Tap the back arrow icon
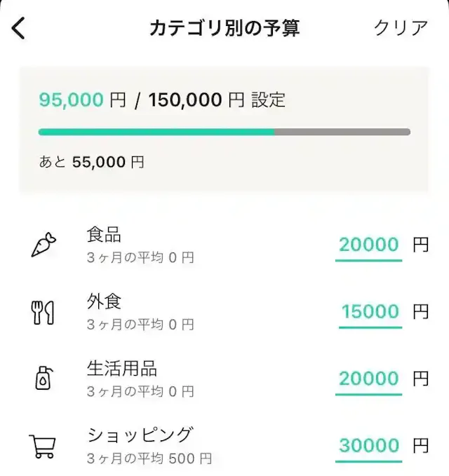The image size is (449, 476). [19, 28]
